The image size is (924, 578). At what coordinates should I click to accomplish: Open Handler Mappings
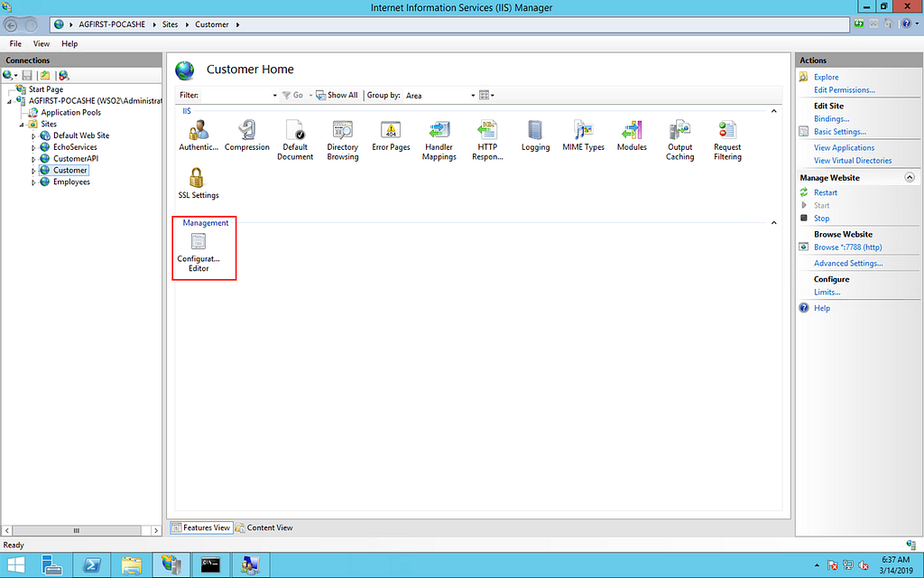[x=439, y=140]
